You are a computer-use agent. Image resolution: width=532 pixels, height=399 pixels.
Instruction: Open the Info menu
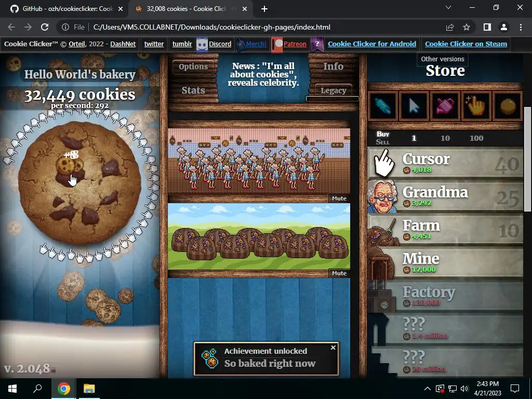[333, 66]
